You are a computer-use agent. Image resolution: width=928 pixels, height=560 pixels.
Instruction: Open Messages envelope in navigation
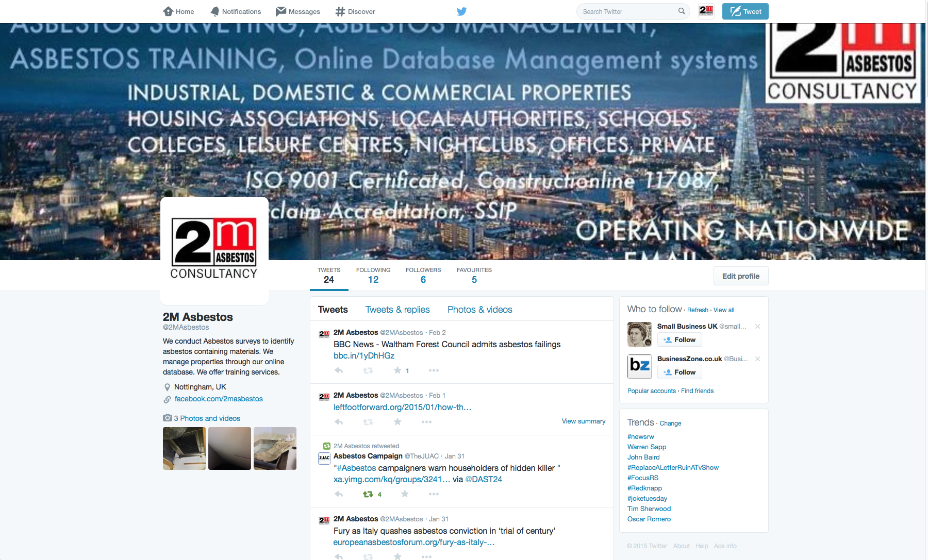[281, 11]
